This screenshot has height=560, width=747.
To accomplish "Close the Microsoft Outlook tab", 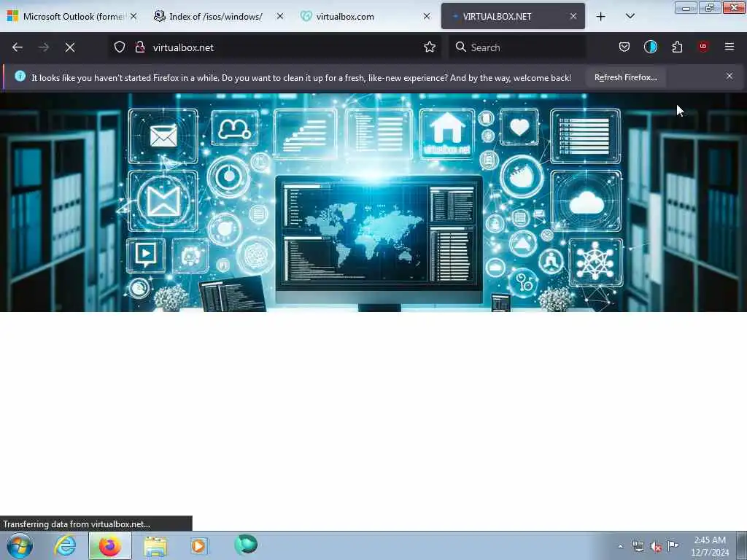I will click(x=134, y=16).
